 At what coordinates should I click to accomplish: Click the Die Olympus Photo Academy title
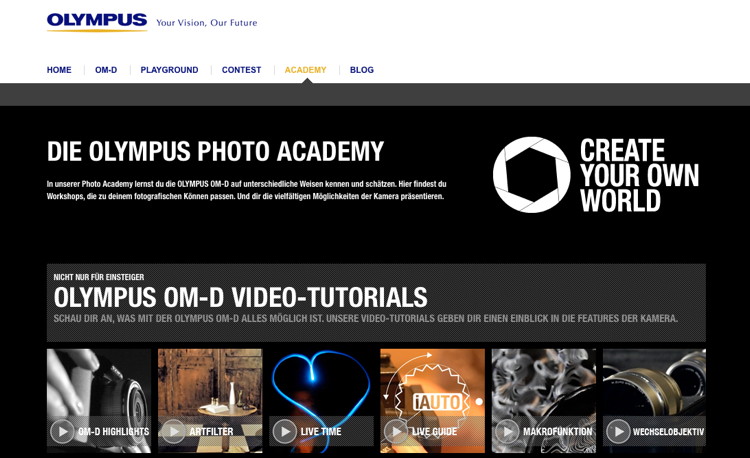click(215, 152)
